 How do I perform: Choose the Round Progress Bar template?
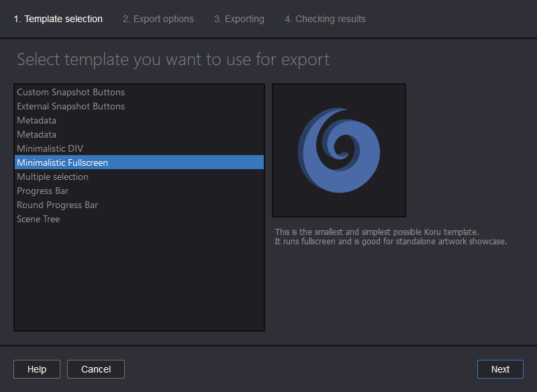[57, 205]
